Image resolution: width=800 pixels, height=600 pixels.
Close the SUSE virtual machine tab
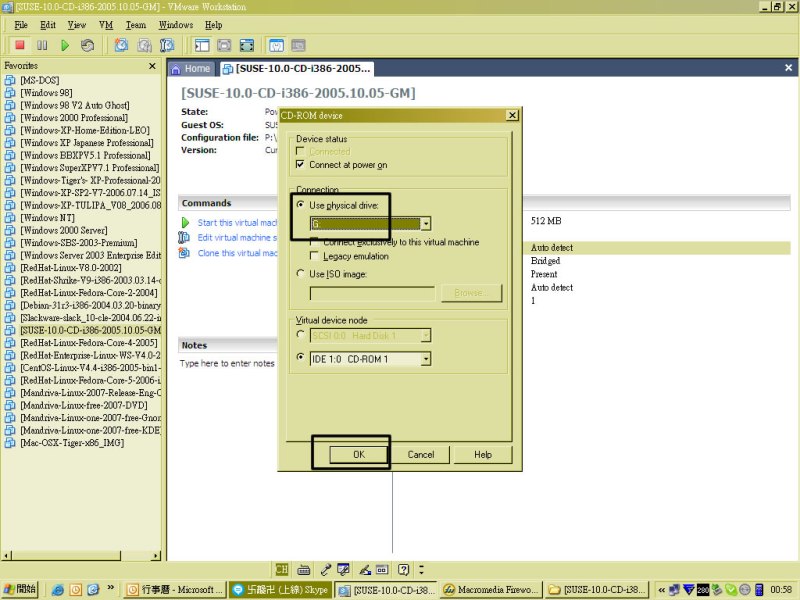coord(788,68)
